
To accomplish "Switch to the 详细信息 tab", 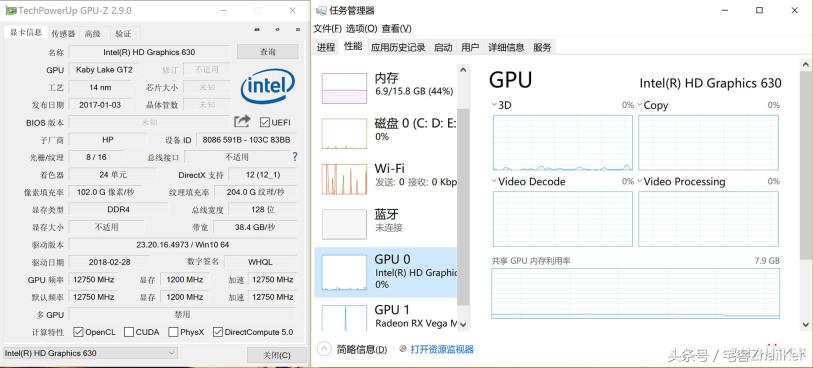I will 506,47.
